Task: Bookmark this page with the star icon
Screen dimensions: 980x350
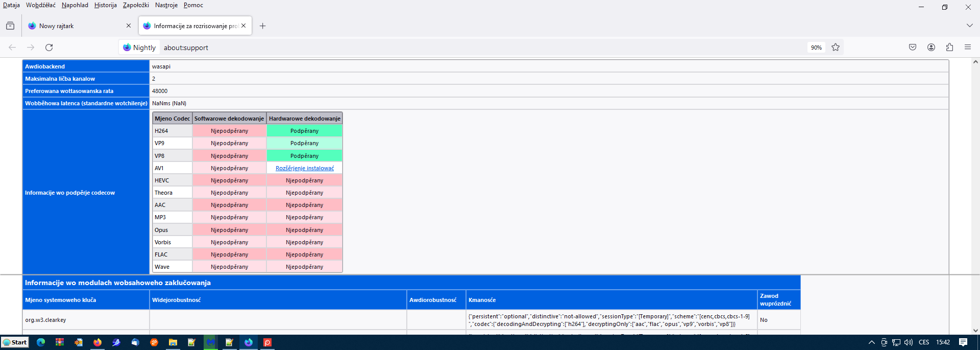Action: pyautogui.click(x=836, y=48)
